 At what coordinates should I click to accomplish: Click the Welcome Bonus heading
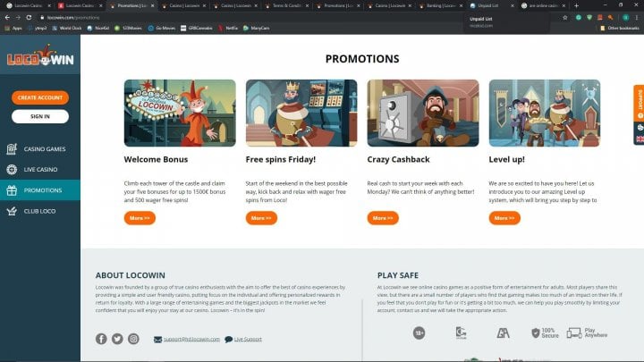pos(156,159)
